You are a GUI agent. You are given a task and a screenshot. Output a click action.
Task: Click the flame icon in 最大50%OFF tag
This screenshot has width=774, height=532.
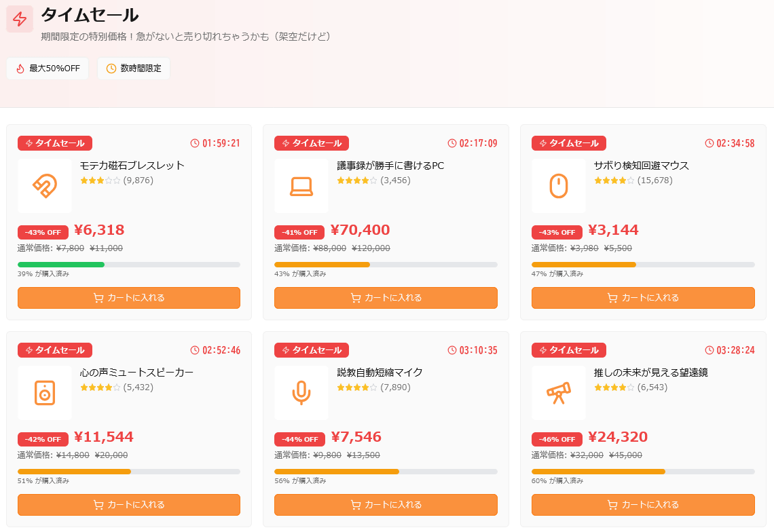pyautogui.click(x=20, y=69)
